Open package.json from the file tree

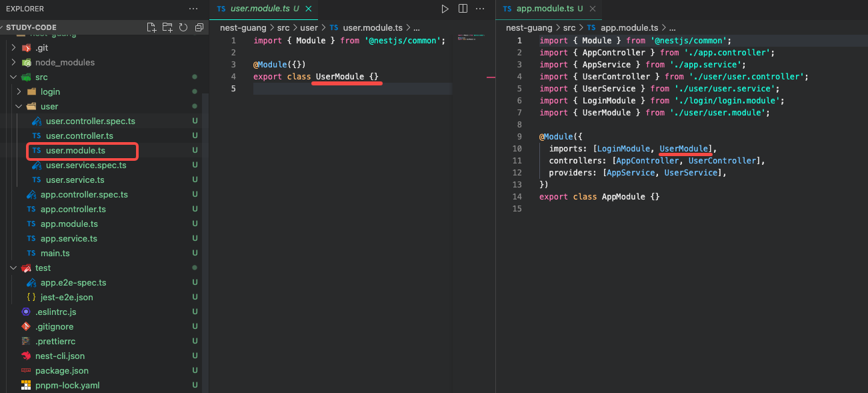(104, 371)
